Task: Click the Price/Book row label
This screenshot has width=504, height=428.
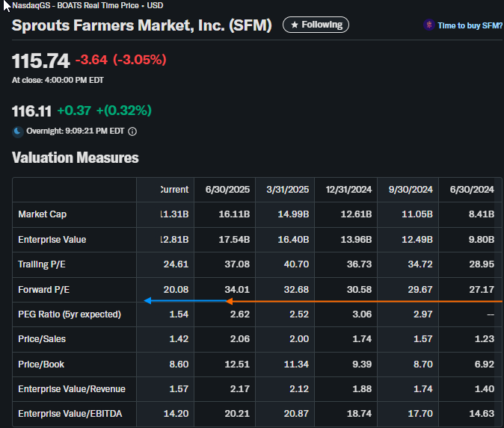Action: coord(42,364)
